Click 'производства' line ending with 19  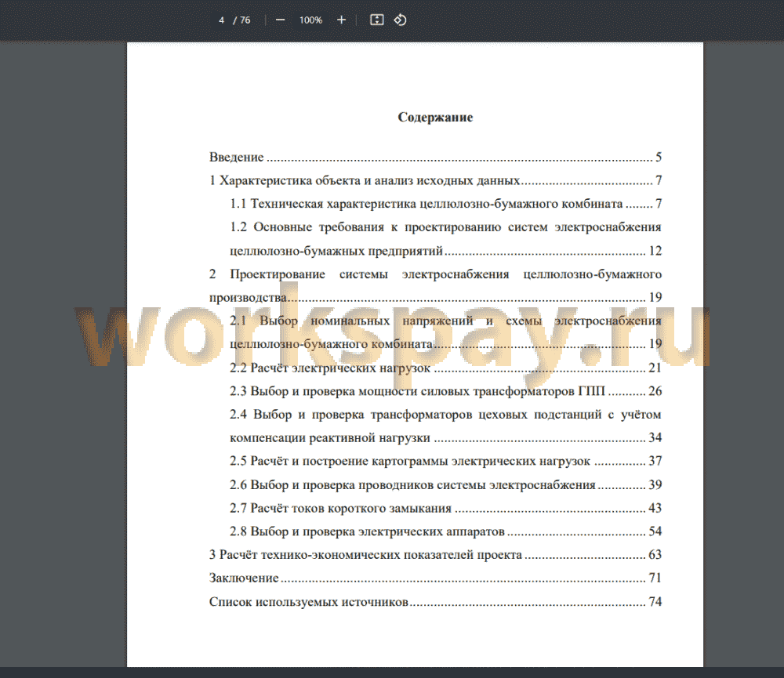tap(435, 298)
